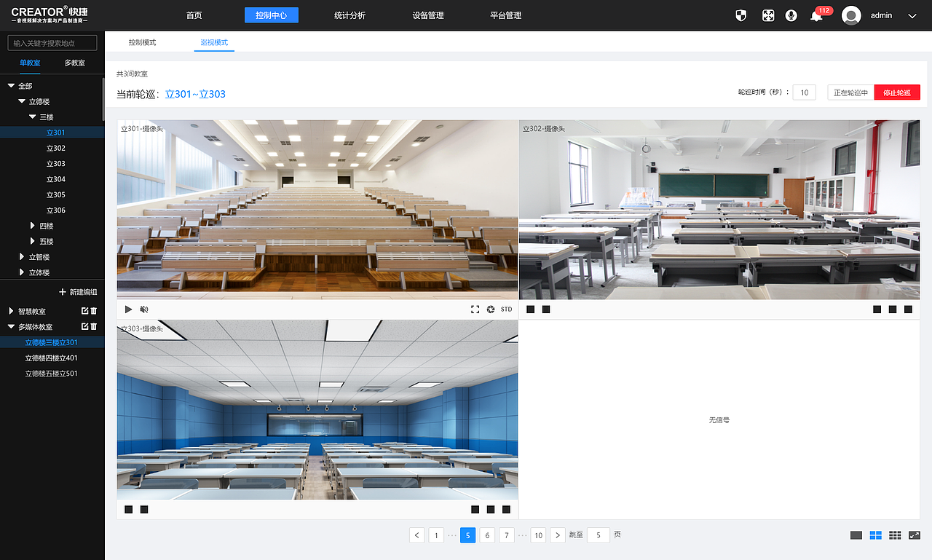Open the 统计分析 menu item

(350, 15)
